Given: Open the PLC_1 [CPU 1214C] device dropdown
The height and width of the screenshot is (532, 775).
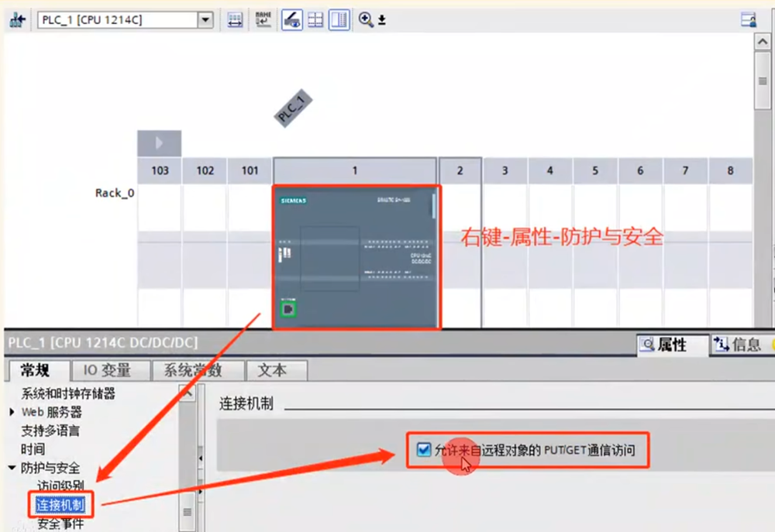Looking at the screenshot, I should click(x=125, y=20).
